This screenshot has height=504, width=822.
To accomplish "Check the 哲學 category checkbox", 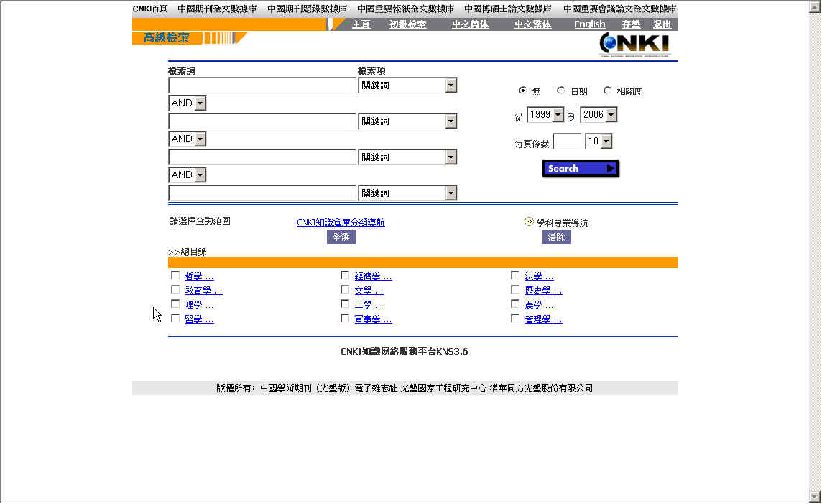I will [x=175, y=275].
